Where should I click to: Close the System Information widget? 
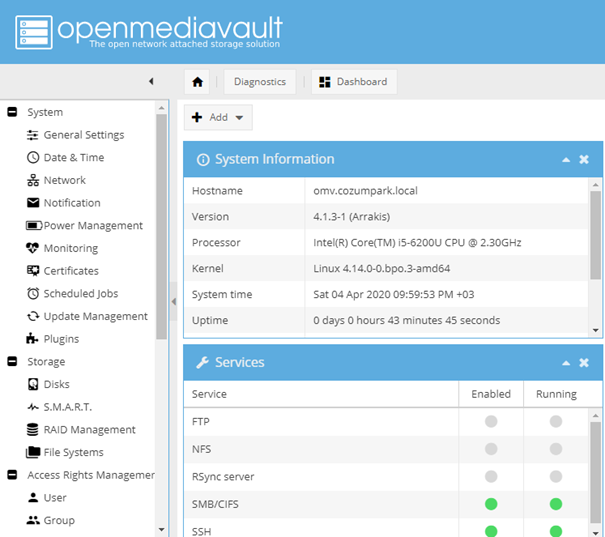[x=584, y=159]
